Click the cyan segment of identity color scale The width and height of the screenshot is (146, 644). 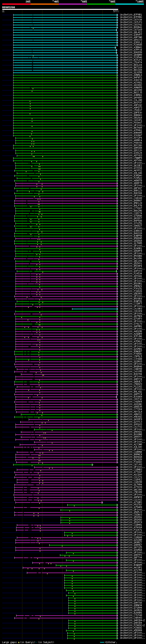pyautogui.click(x=130, y=4)
